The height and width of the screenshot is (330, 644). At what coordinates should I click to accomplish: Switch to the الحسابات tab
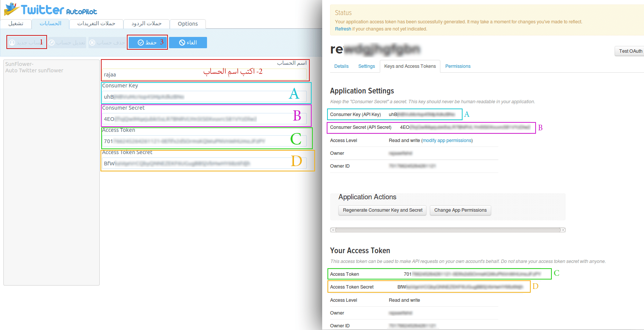(x=50, y=23)
